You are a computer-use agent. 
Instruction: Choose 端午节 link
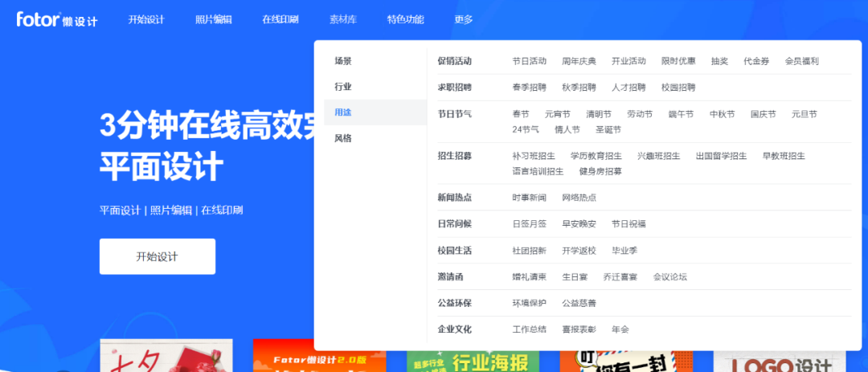681,114
